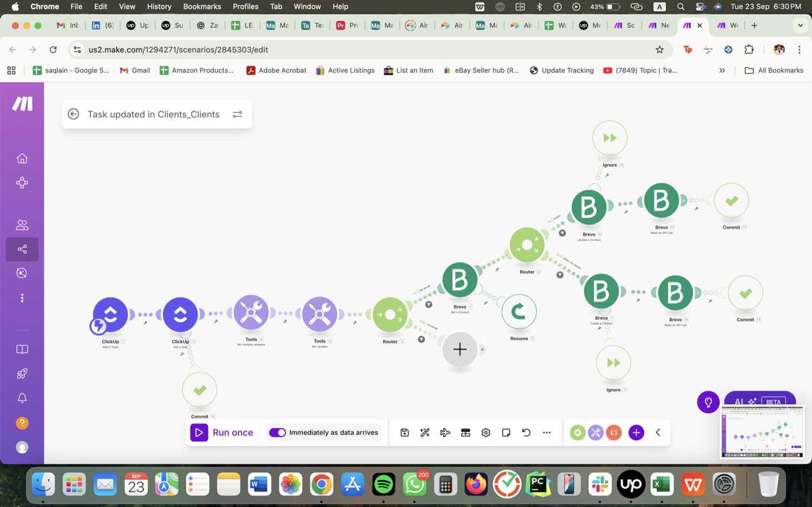Open the AI BETA assistant button
Viewport: 812px width, 507px height.
759,401
